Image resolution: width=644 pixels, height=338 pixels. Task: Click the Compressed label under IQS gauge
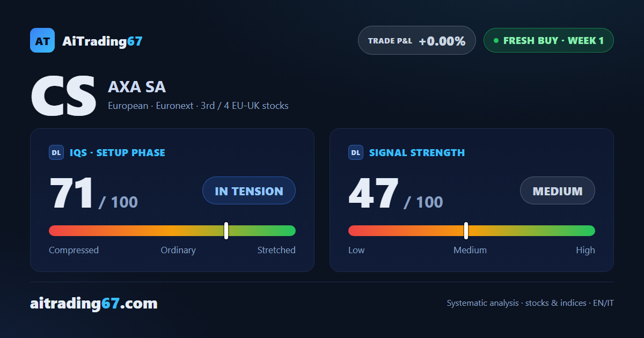coord(74,250)
